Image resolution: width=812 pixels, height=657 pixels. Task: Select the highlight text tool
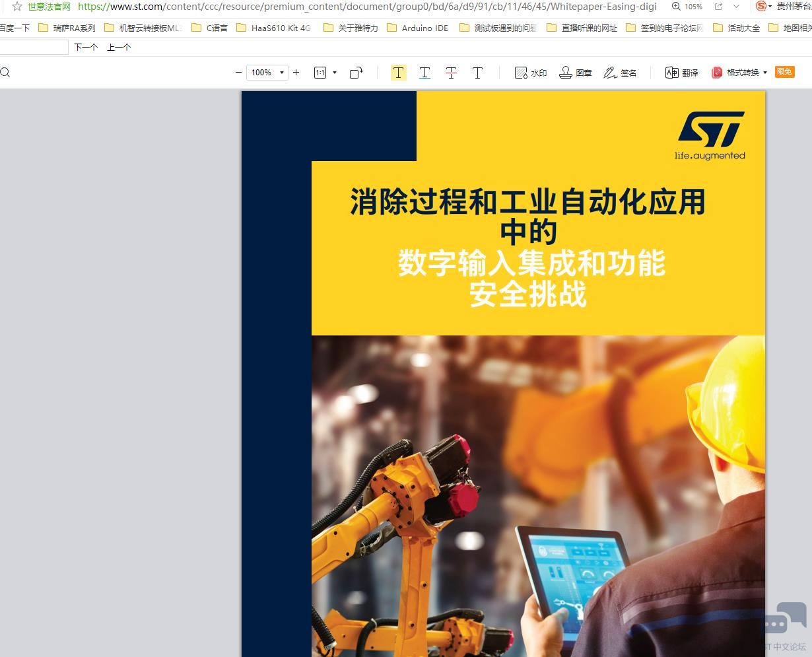tap(398, 73)
